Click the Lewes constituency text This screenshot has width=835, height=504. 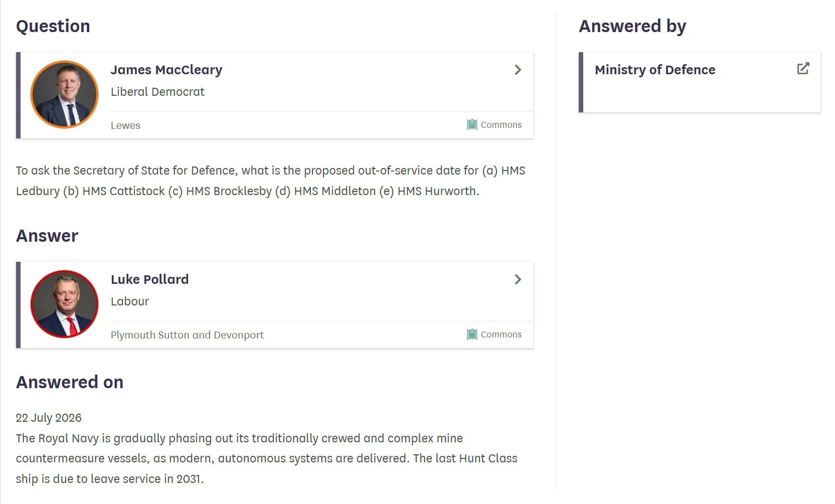coord(125,125)
